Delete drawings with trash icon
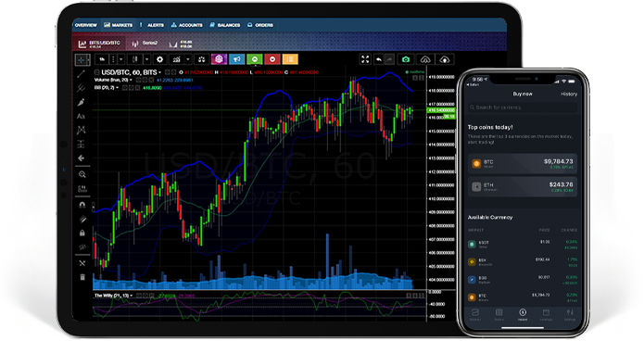This screenshot has width=644, height=341. (82, 277)
